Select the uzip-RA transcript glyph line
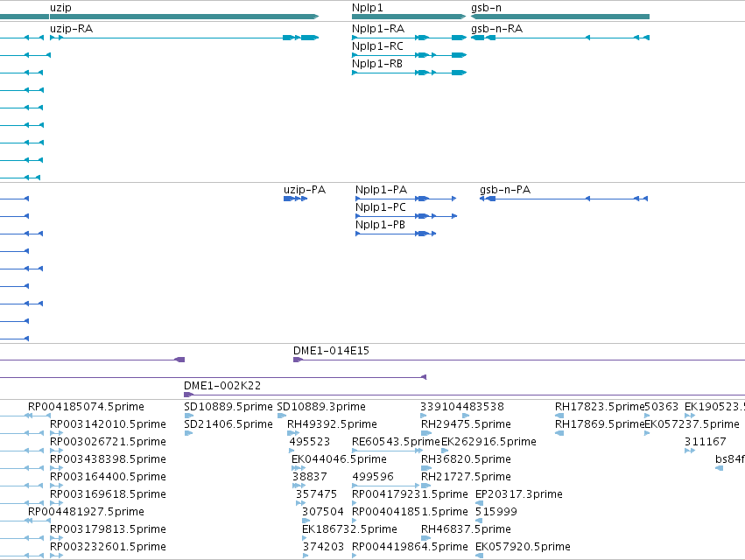The width and height of the screenshot is (745, 560). 185,38
